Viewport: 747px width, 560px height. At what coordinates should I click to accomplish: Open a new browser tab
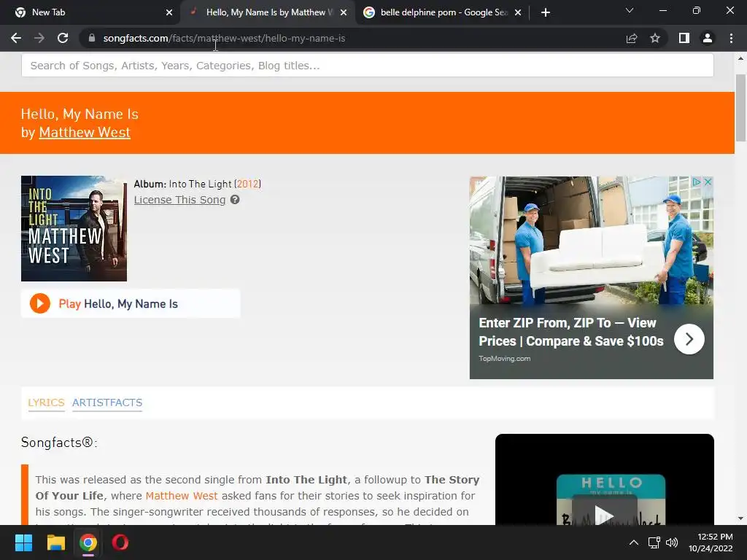point(546,12)
